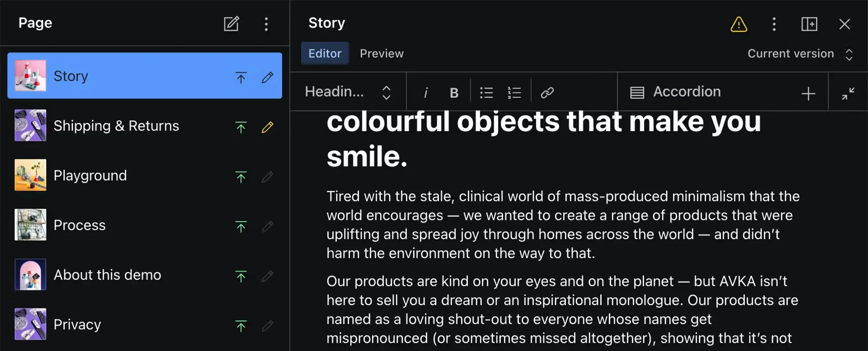Open the Page panel three-dot menu
The width and height of the screenshot is (868, 351).
tap(266, 24)
